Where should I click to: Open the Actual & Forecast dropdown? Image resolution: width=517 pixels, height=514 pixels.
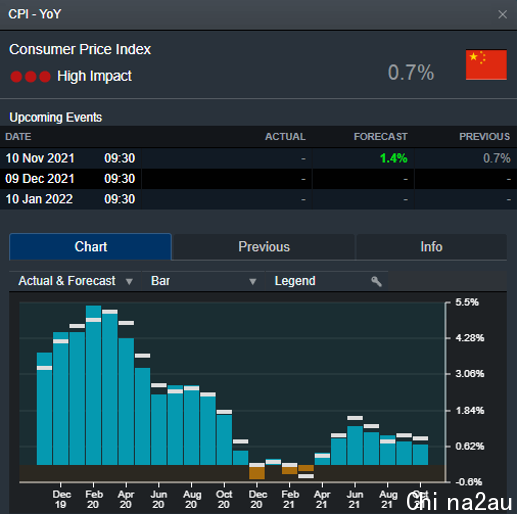[75, 281]
